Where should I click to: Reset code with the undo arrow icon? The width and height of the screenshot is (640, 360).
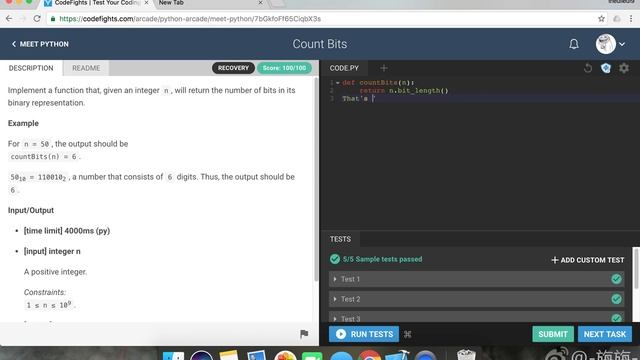[x=587, y=68]
